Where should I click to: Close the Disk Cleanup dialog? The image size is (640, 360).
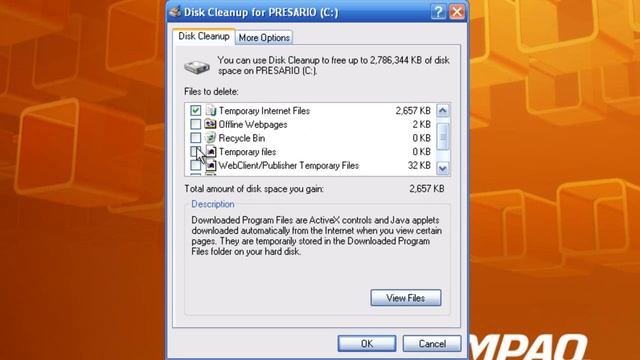457,12
